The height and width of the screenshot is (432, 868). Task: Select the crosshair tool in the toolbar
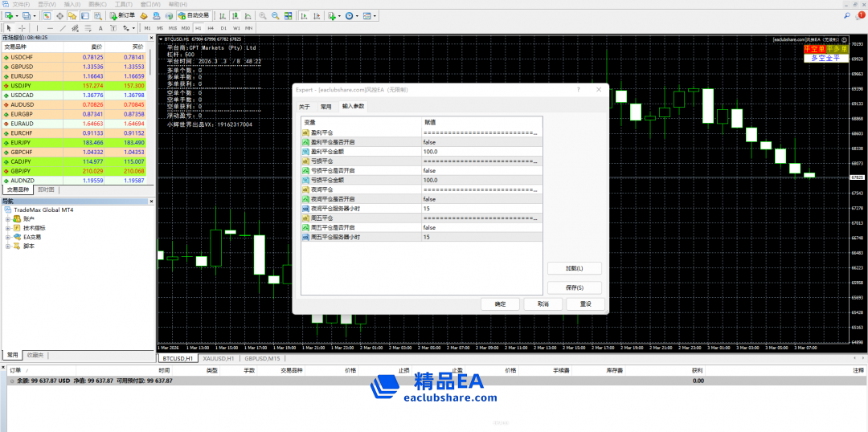click(x=22, y=28)
